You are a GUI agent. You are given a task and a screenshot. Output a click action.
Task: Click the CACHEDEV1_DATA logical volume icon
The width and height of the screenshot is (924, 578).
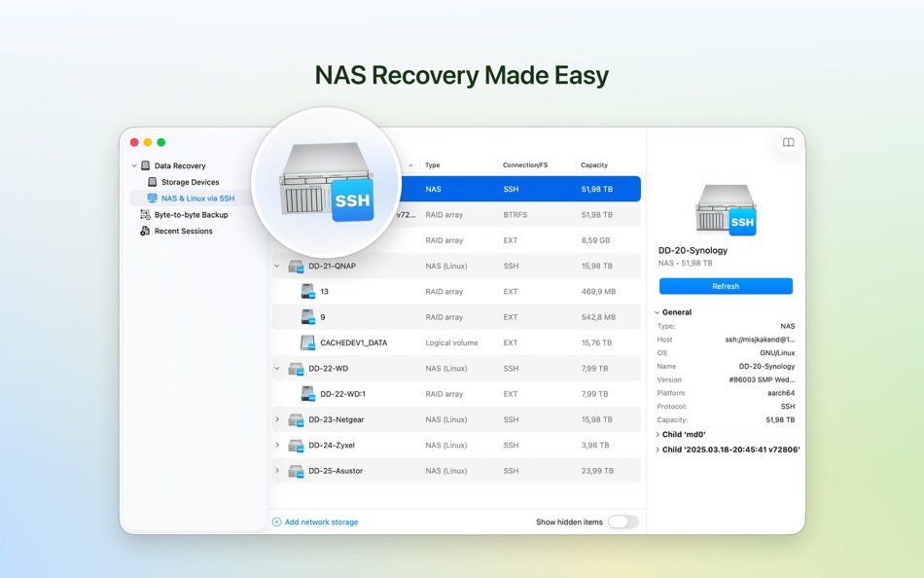click(306, 343)
